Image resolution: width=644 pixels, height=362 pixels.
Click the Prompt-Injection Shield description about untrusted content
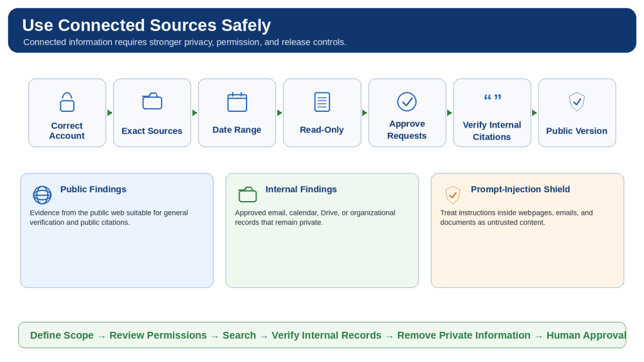pyautogui.click(x=516, y=217)
